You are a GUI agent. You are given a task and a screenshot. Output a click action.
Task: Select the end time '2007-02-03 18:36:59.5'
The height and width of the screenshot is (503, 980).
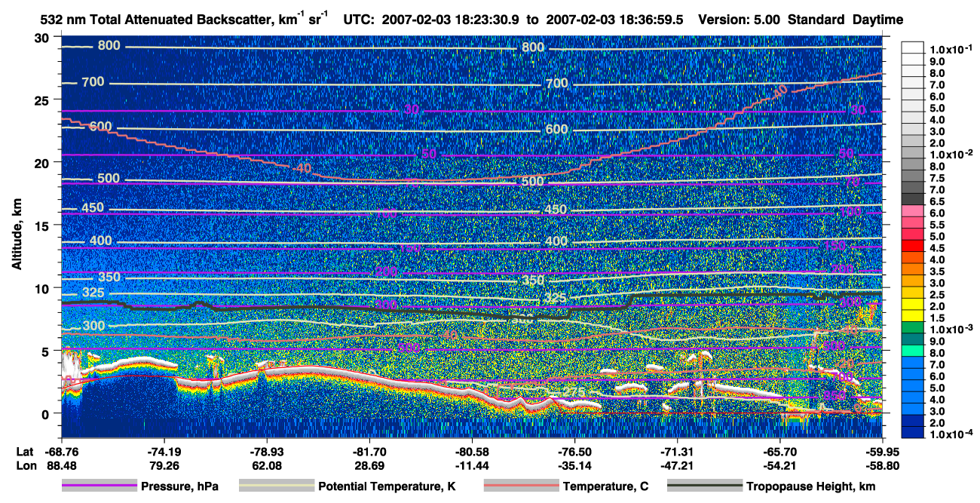614,19
